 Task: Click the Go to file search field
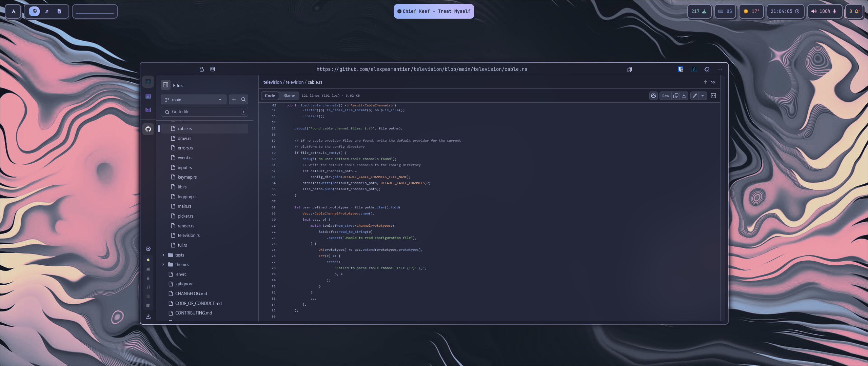204,112
